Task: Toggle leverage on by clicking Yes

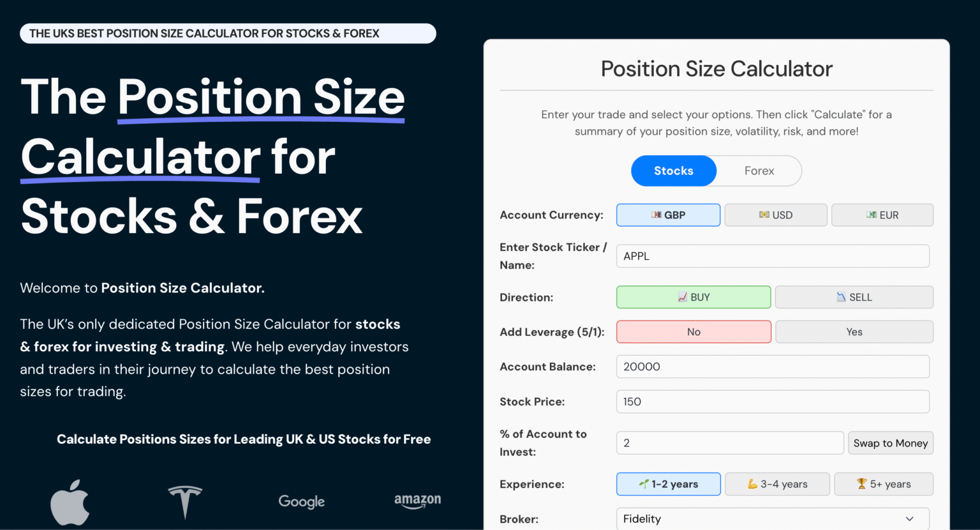Action: [854, 331]
